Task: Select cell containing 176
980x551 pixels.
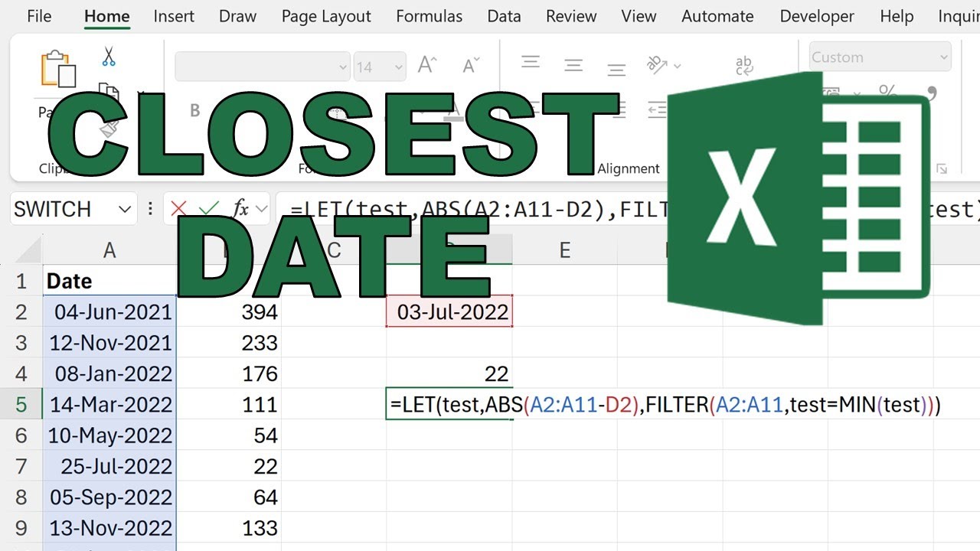Action: coord(229,373)
